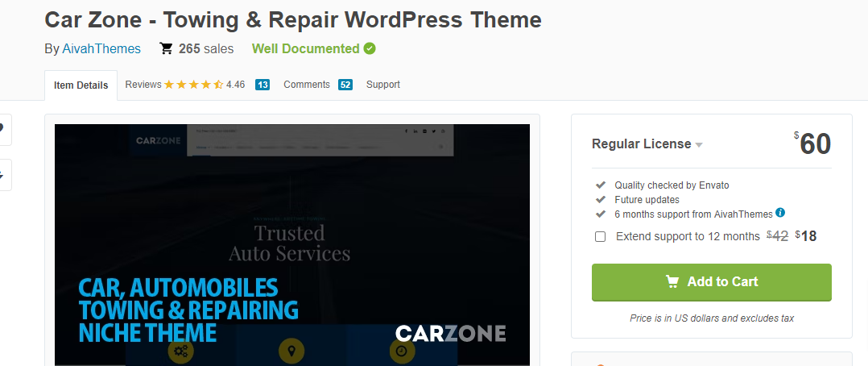
Task: Click 'Future updates' text
Action: tap(647, 200)
